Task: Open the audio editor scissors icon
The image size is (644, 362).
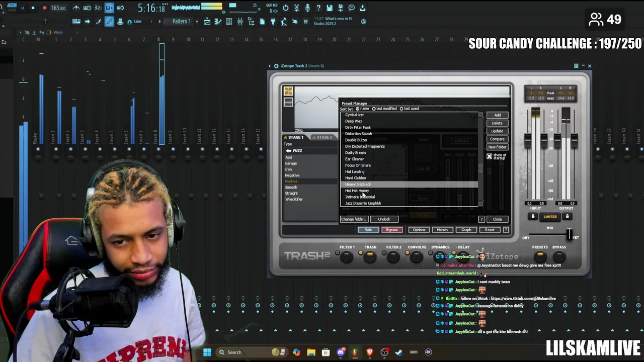Action: [x=296, y=8]
